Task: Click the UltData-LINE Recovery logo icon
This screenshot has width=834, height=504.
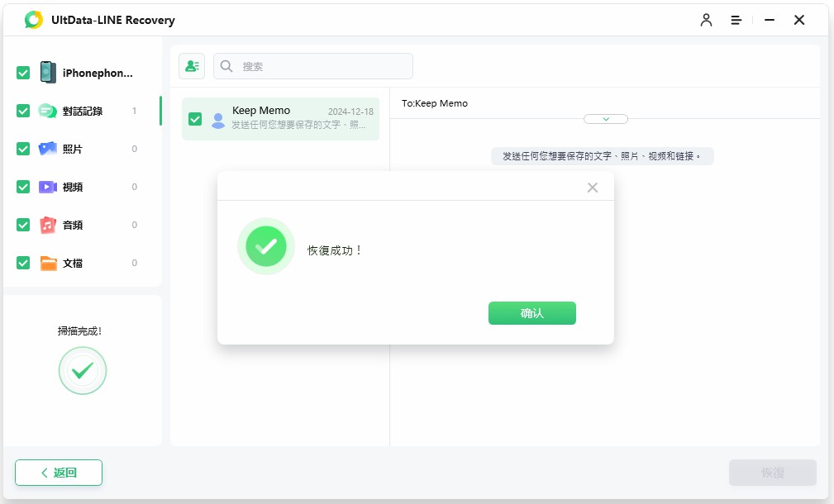Action: [x=34, y=20]
